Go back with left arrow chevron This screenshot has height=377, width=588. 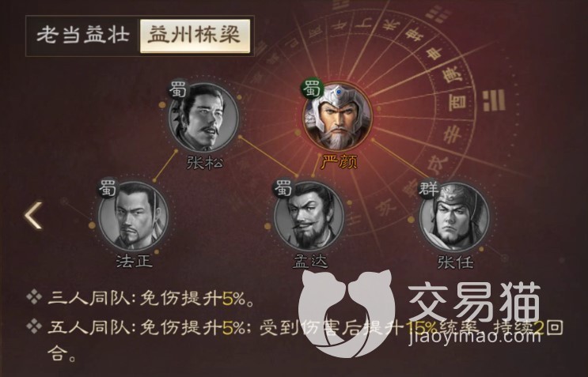tap(33, 216)
